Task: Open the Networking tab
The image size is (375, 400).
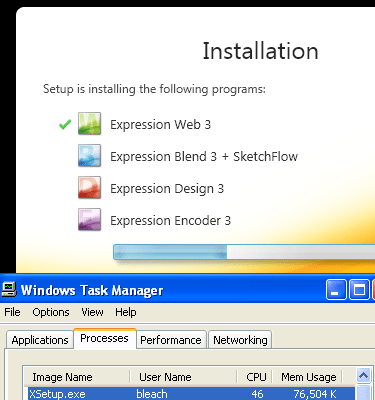Action: 240,340
